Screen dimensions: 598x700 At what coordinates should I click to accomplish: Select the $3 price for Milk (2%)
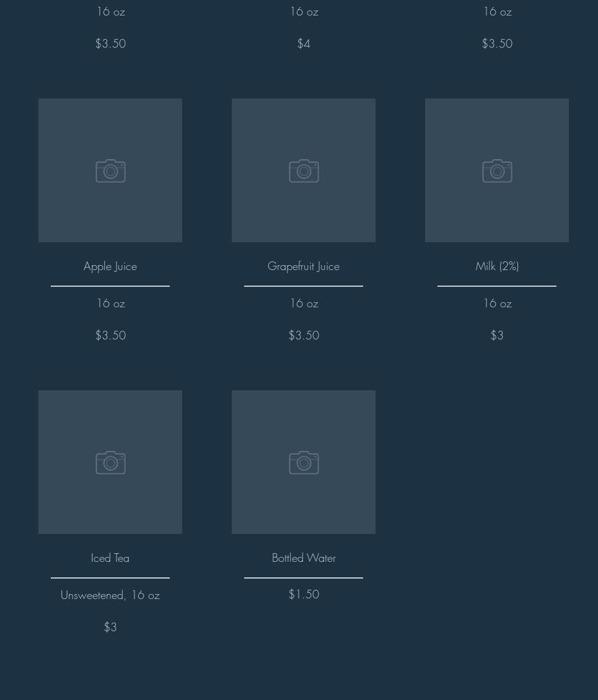coord(497,336)
